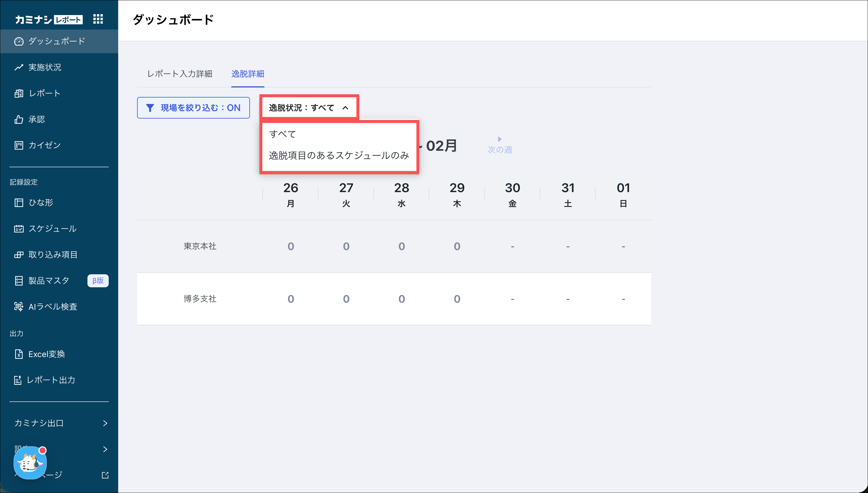
Task: Choose 逸脱項目のあるスケジュールのみ option
Action: pyautogui.click(x=339, y=155)
